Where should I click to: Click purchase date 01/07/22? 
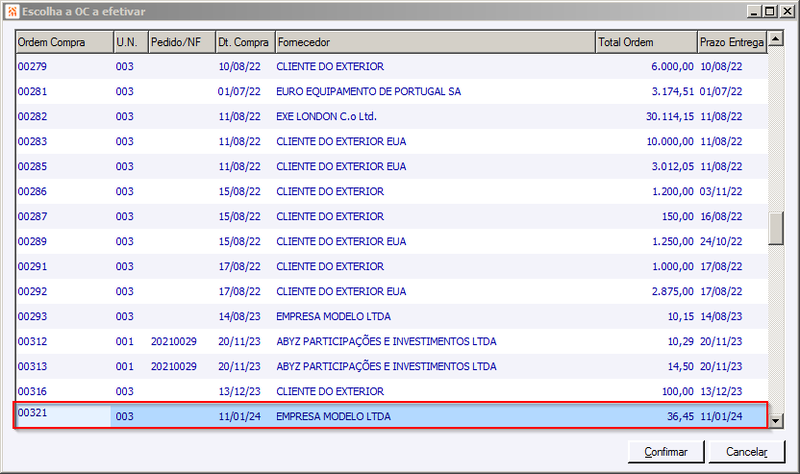coord(239,91)
